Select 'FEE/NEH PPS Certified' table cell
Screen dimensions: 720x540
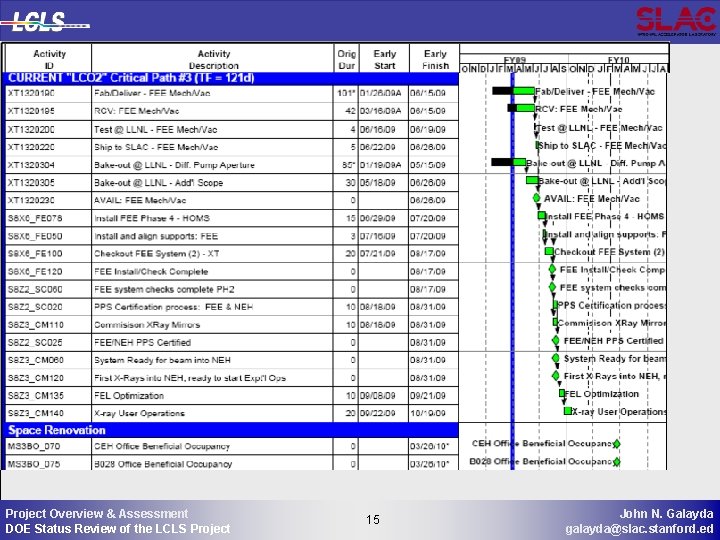213,343
